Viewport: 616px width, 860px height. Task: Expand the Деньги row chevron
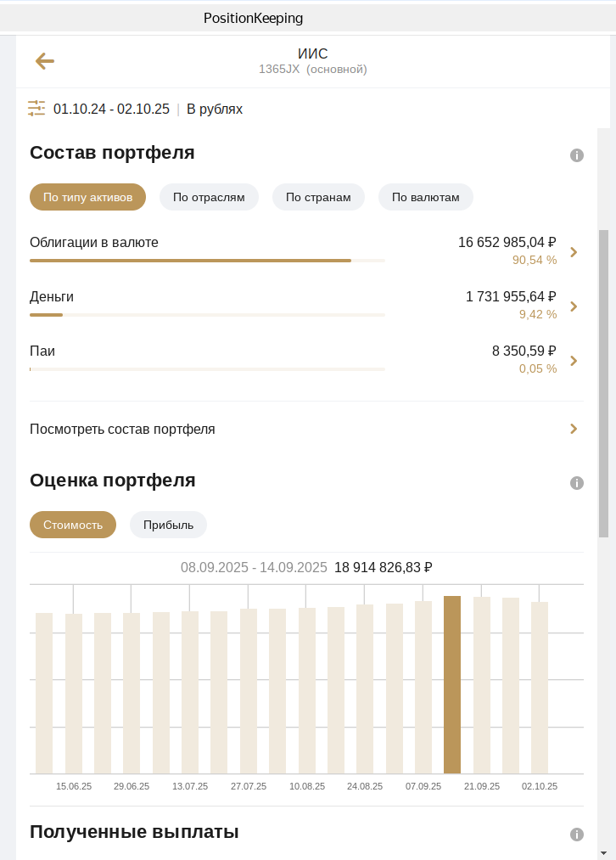(x=574, y=306)
